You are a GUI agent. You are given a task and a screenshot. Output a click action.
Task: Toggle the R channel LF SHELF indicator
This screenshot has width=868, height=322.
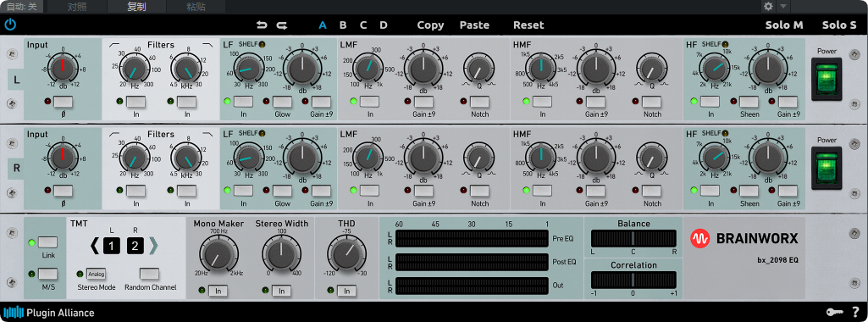(262, 134)
